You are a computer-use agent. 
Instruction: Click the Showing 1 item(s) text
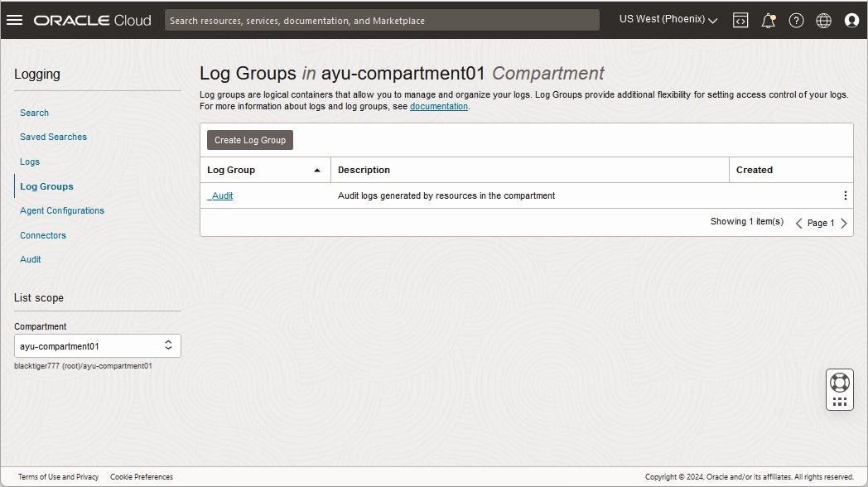tap(747, 221)
